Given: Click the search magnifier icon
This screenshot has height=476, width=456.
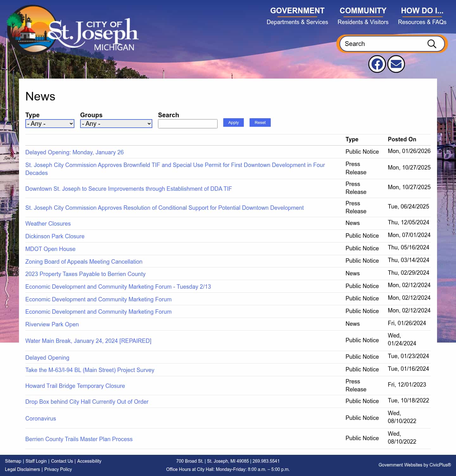Looking at the screenshot, I should point(432,44).
